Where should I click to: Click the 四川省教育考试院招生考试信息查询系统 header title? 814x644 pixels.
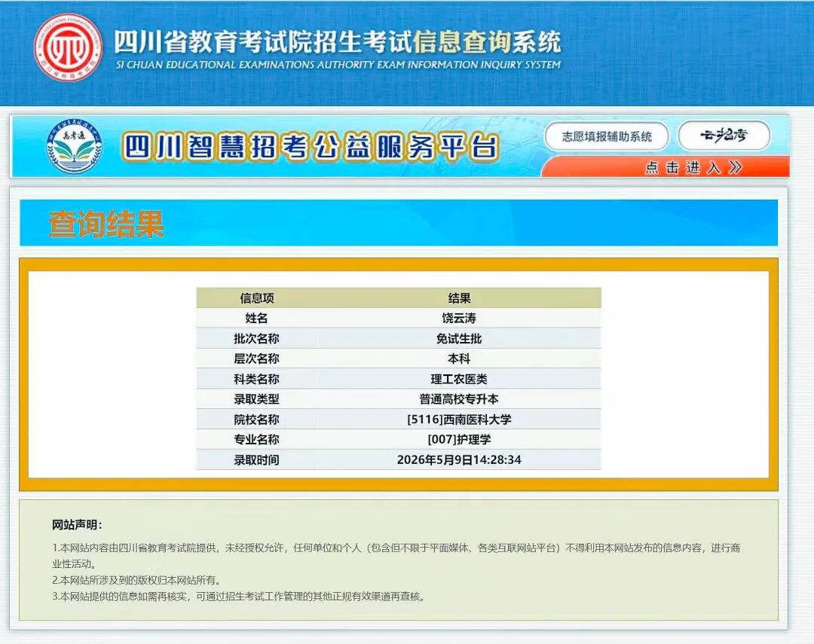[337, 41]
